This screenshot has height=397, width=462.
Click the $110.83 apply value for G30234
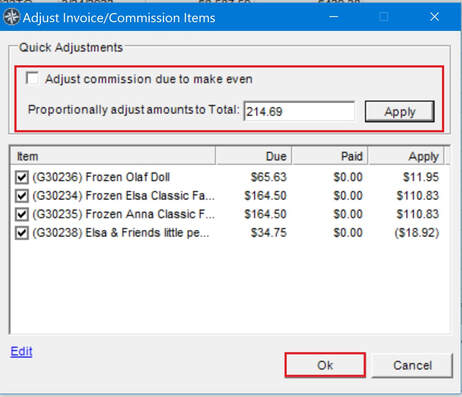pyautogui.click(x=418, y=196)
